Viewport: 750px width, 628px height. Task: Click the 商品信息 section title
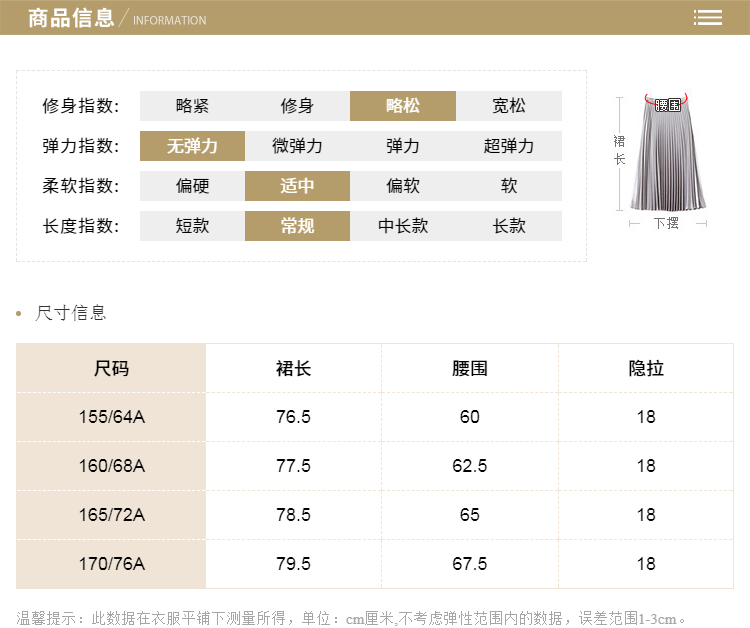[x=71, y=18]
